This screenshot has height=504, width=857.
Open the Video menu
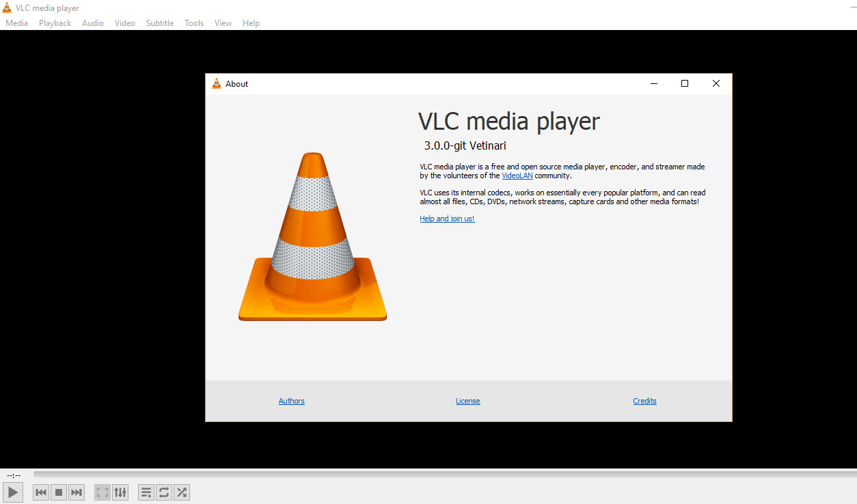click(125, 23)
